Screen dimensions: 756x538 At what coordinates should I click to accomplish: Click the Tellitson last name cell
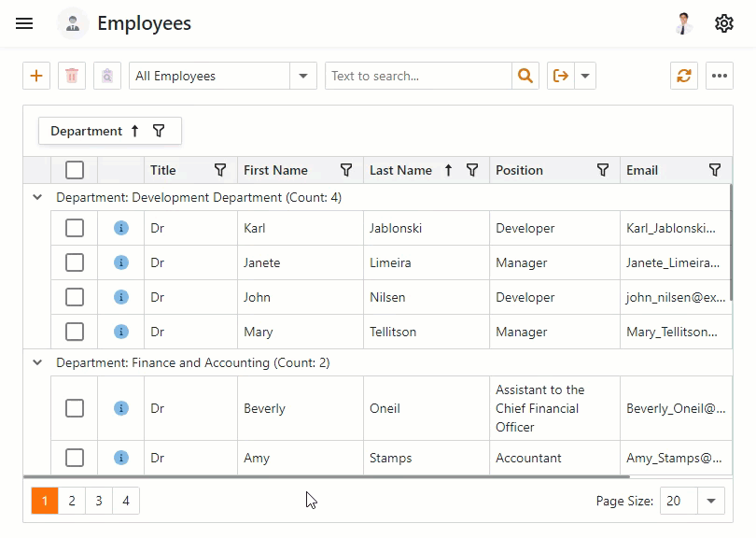(x=427, y=332)
